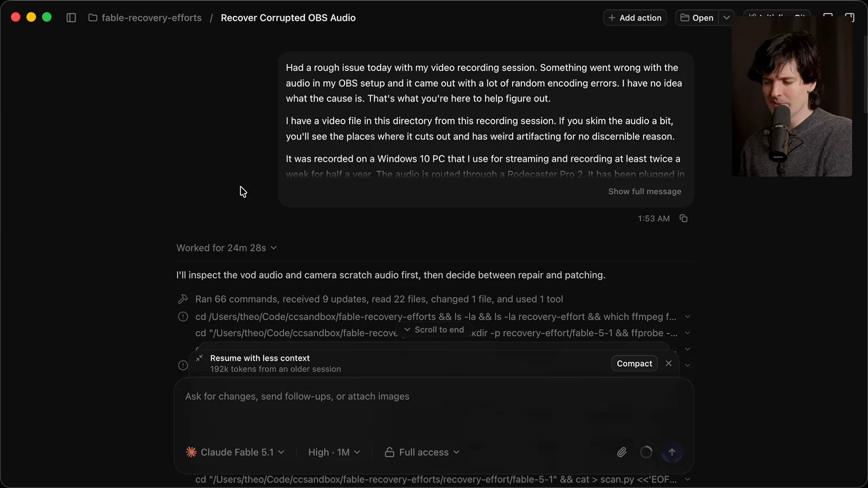This screenshot has height=488, width=868.
Task: Expand the 'which ffmpeg' command row chevron
Action: [x=687, y=317]
